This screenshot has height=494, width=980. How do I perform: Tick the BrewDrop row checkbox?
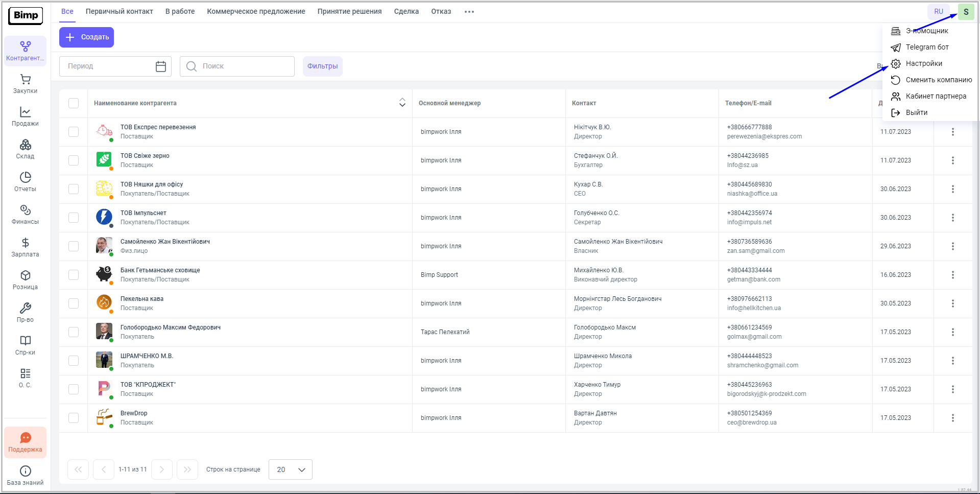click(x=74, y=418)
